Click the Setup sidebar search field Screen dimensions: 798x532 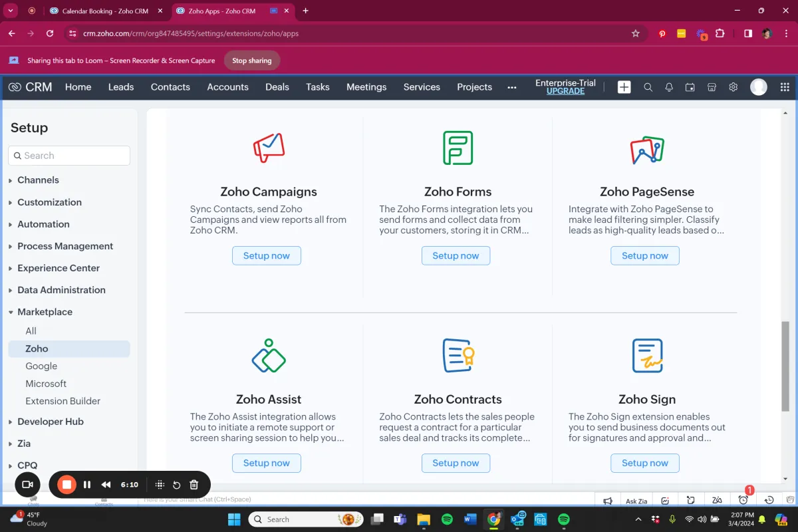tap(69, 156)
